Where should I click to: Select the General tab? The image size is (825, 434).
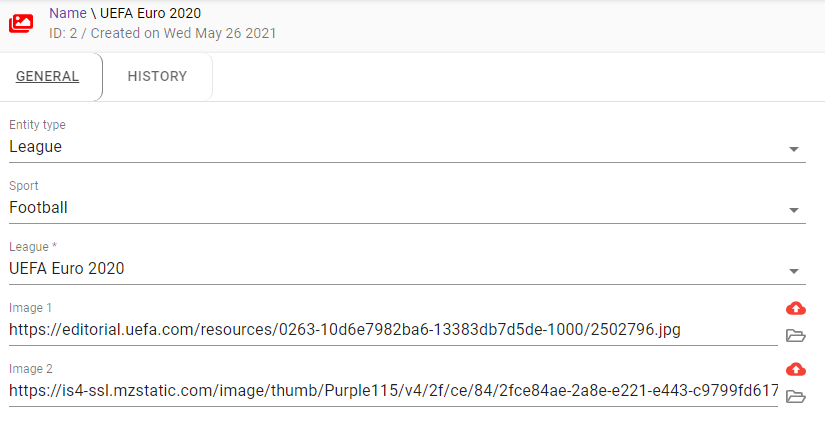tap(48, 77)
